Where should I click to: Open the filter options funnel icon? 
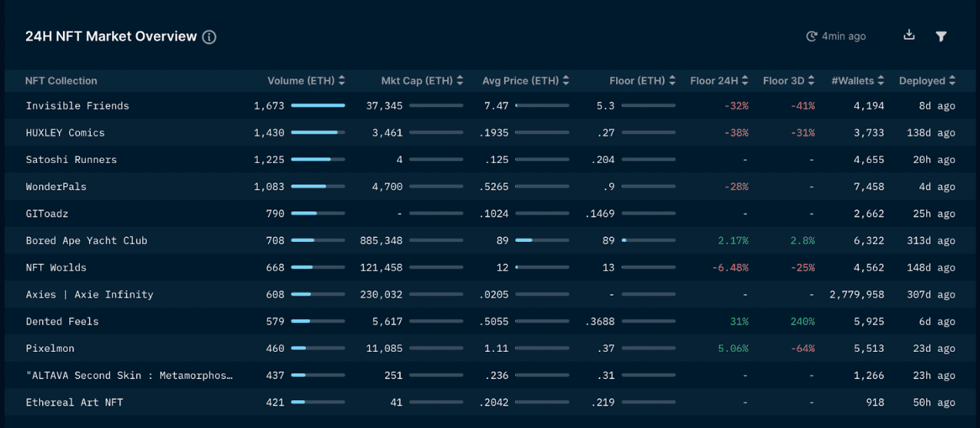(x=941, y=36)
